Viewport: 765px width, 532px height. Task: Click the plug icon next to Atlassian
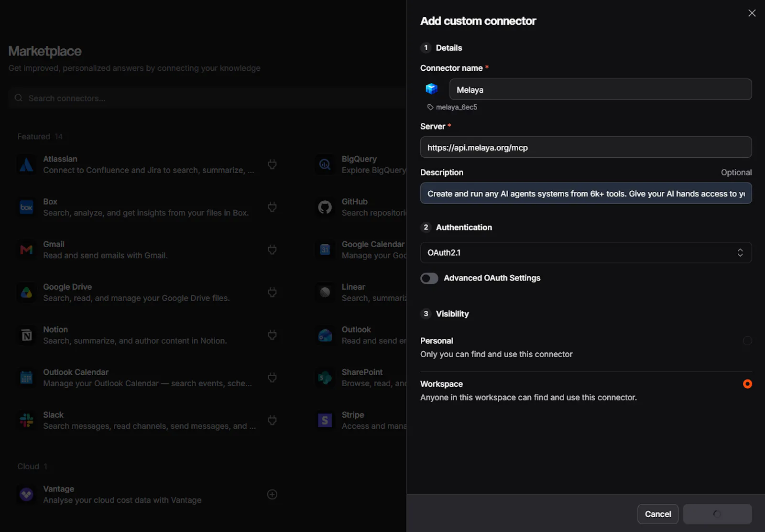coord(272,164)
